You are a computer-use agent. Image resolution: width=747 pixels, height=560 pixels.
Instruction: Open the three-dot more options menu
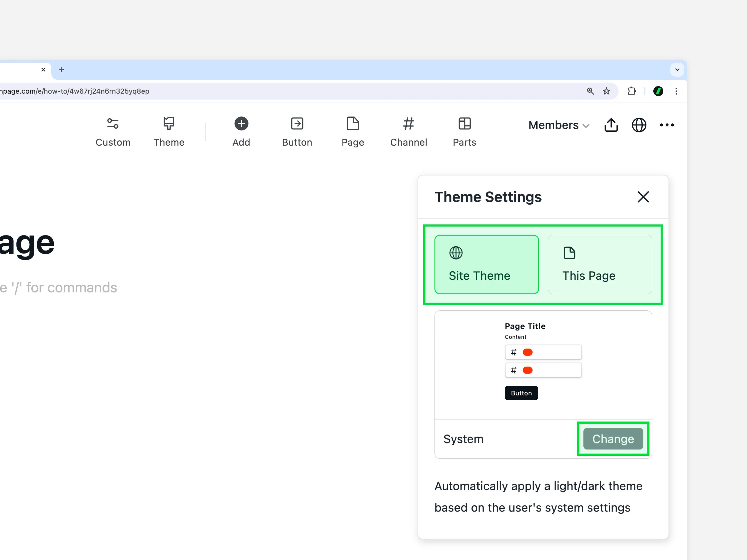(667, 125)
